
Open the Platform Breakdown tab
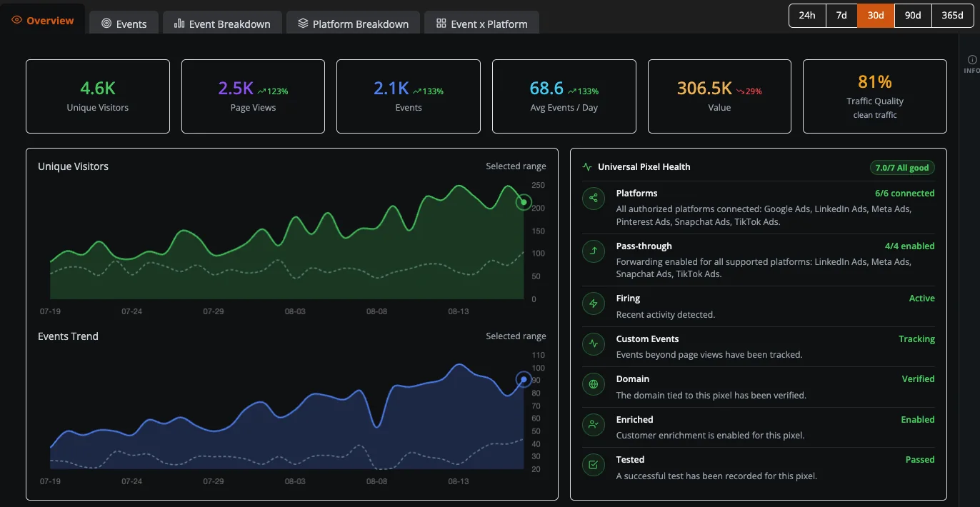click(x=353, y=24)
